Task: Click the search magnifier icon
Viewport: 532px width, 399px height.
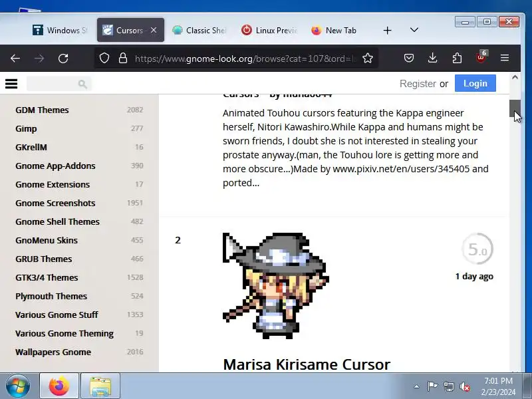Action: (x=82, y=84)
